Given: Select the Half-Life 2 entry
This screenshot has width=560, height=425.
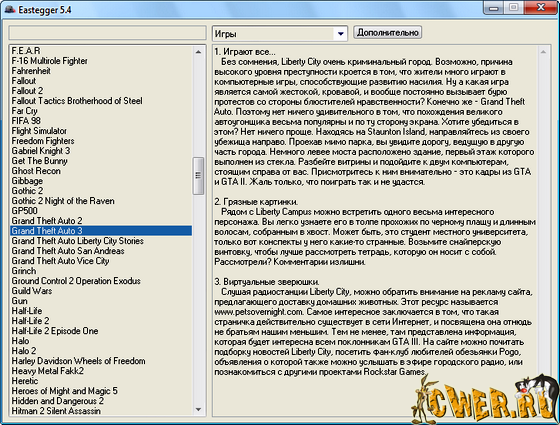Looking at the screenshot, I should pos(101,321).
